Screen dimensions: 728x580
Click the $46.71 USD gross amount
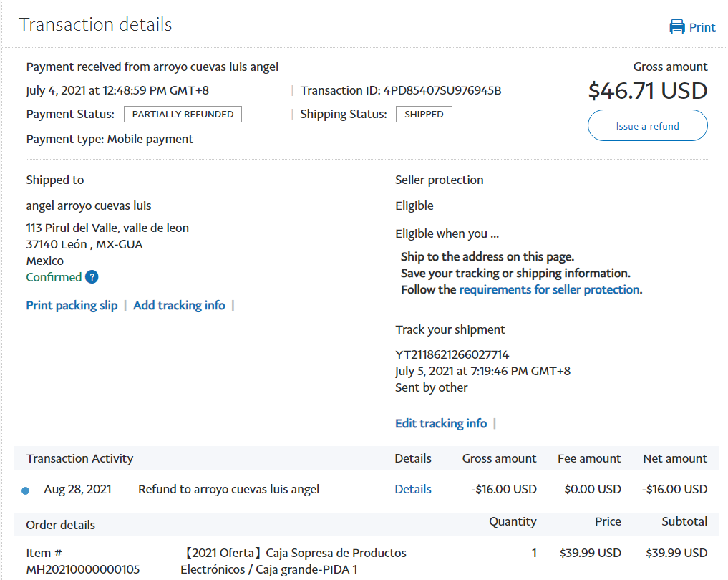[647, 91]
